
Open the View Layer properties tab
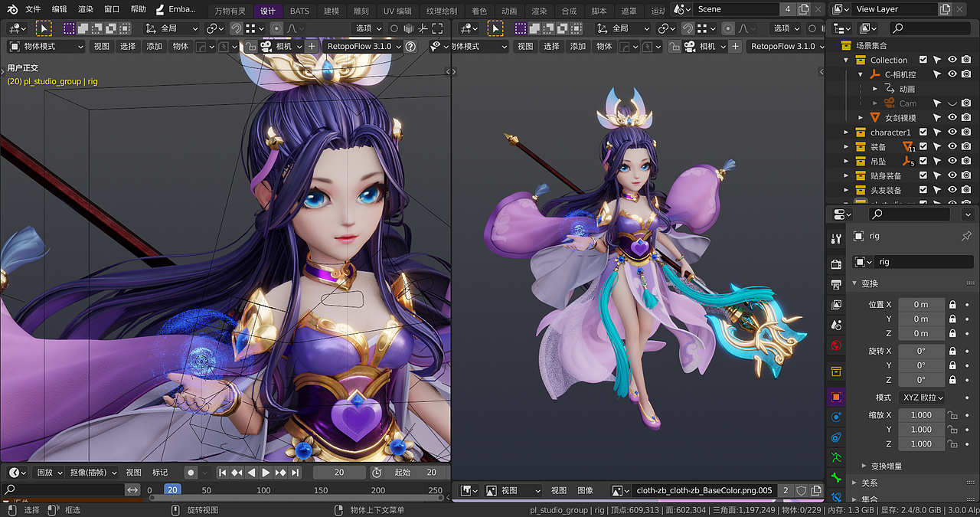[x=836, y=305]
